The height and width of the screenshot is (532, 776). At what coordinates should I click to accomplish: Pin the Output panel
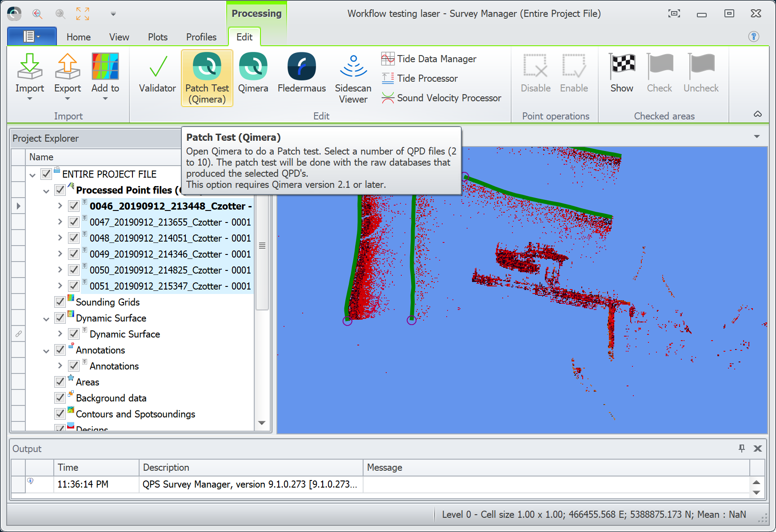click(741, 449)
